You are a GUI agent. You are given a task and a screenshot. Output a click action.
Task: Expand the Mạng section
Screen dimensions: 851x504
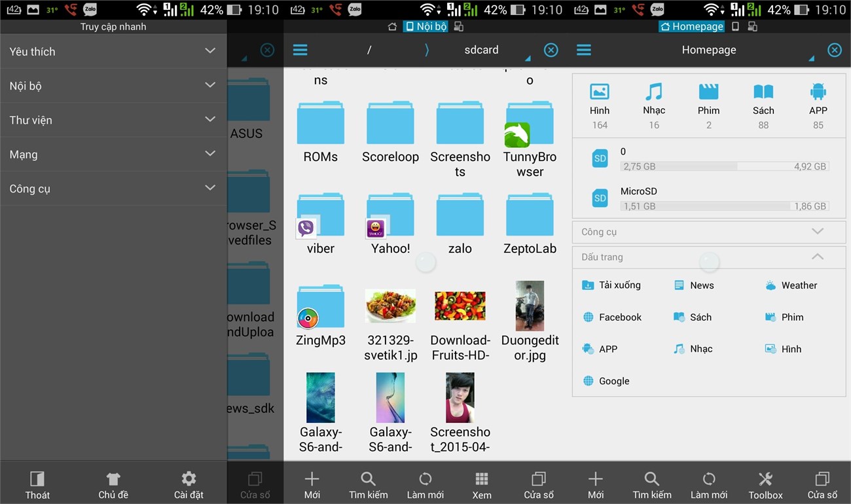(x=114, y=154)
